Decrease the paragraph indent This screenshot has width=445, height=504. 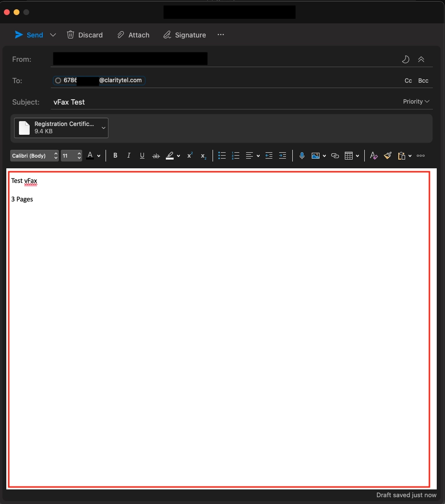[x=269, y=156]
